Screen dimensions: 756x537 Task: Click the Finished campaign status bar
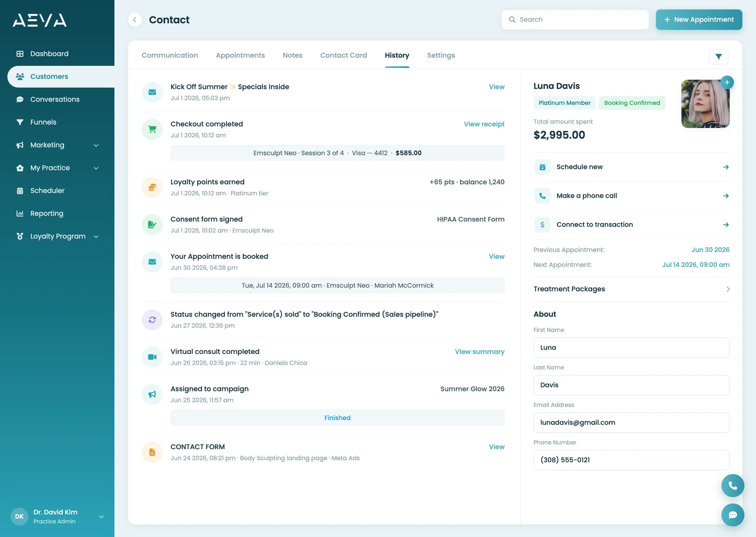[x=337, y=418]
